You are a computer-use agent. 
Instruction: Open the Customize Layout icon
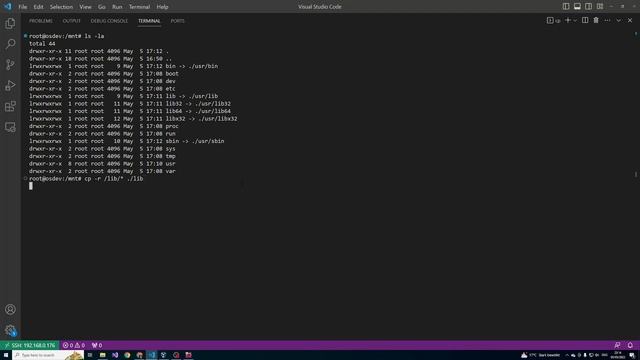pos(600,7)
